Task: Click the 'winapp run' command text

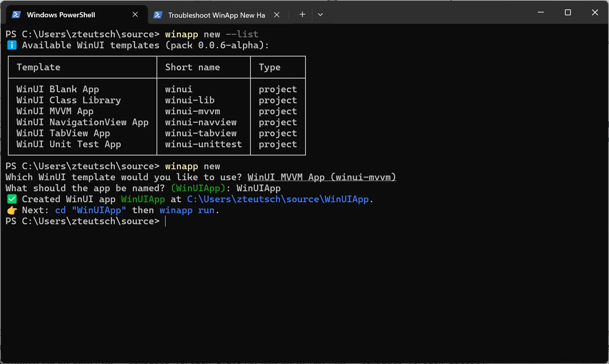Action: 187,210
